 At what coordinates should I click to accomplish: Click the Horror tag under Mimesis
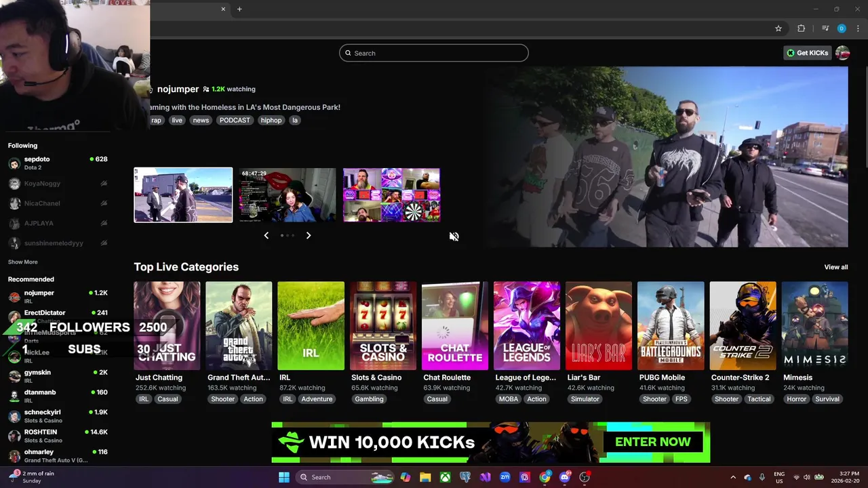tap(796, 399)
